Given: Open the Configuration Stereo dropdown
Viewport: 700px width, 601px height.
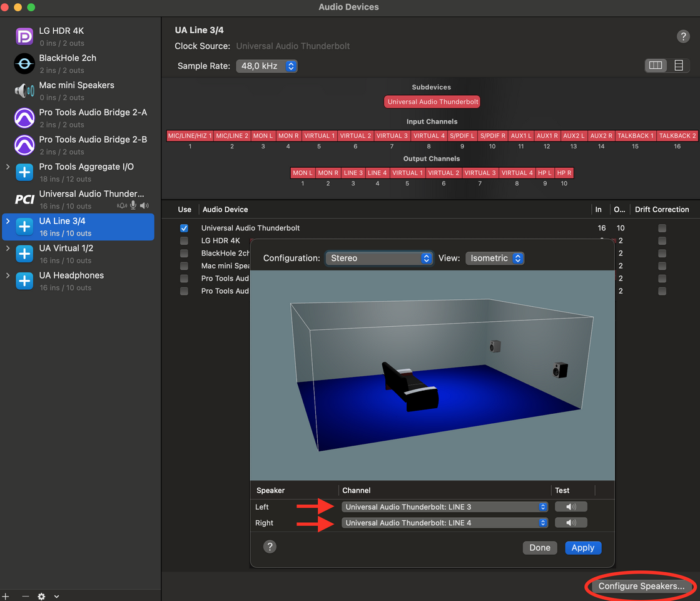Looking at the screenshot, I should 379,258.
